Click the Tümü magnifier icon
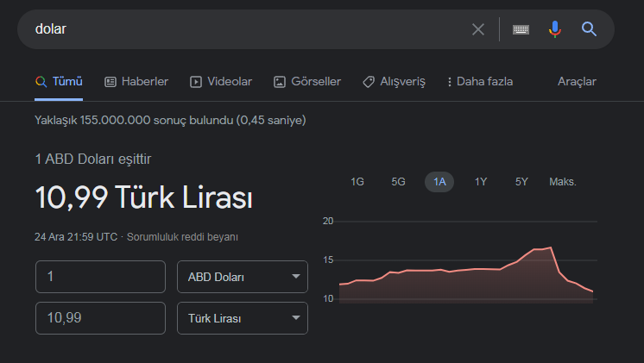 coord(41,82)
